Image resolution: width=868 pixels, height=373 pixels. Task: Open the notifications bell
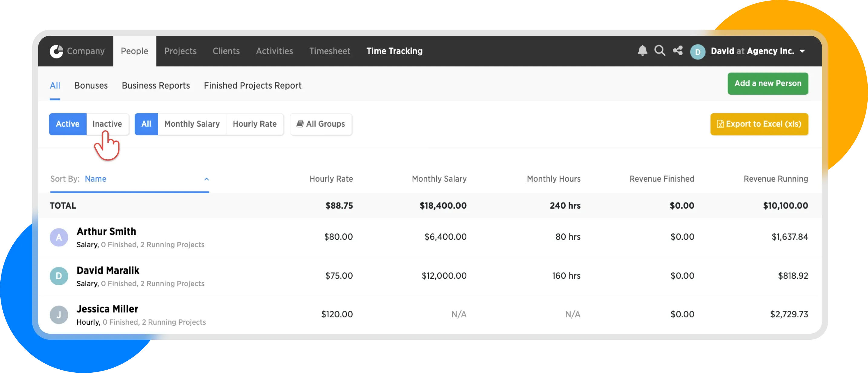pyautogui.click(x=642, y=51)
